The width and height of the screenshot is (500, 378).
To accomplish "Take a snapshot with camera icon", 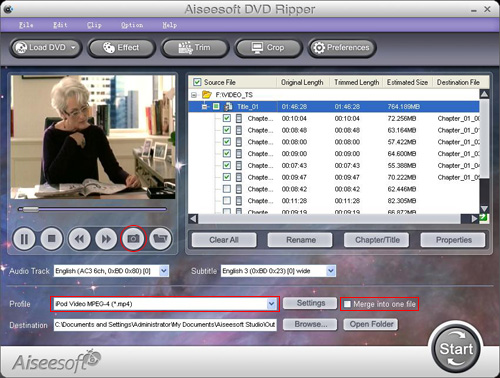I will pos(133,239).
